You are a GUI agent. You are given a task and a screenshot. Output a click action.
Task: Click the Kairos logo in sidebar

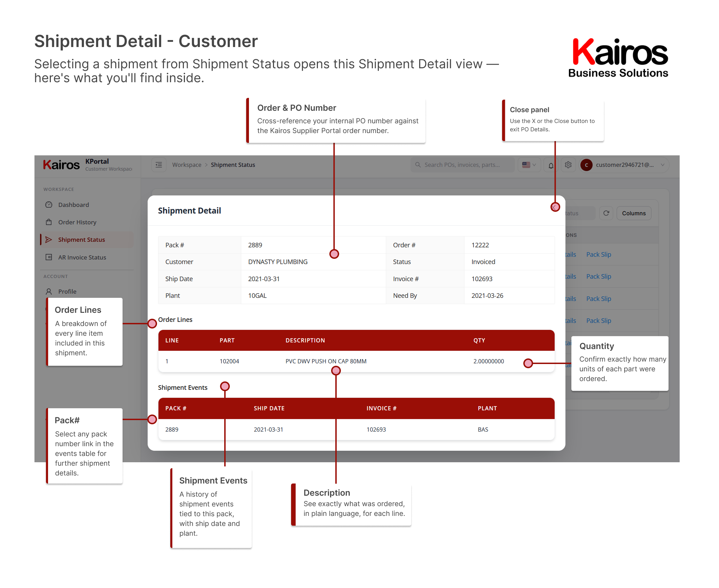coord(61,165)
